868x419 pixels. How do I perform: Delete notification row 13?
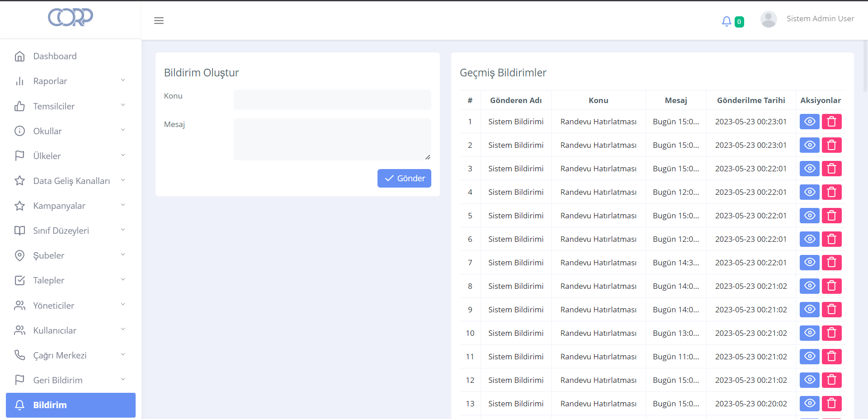point(831,404)
